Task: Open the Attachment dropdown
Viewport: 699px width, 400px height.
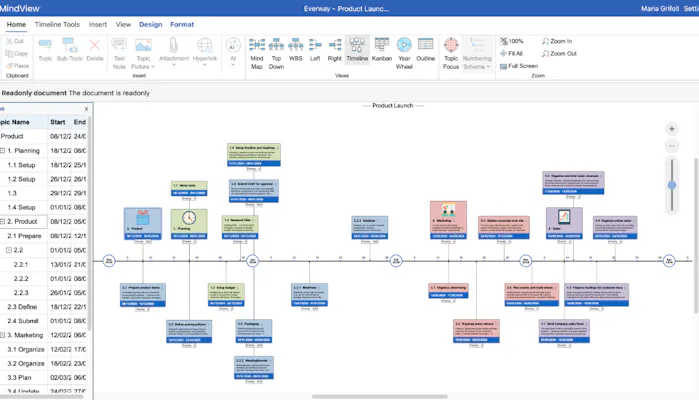Action: coord(174,53)
